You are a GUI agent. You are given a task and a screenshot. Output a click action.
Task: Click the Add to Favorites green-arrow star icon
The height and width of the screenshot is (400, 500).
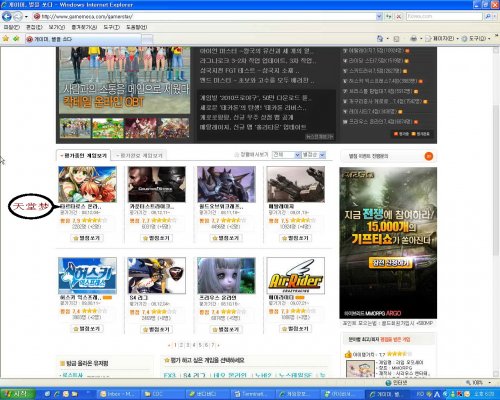[x=16, y=39]
